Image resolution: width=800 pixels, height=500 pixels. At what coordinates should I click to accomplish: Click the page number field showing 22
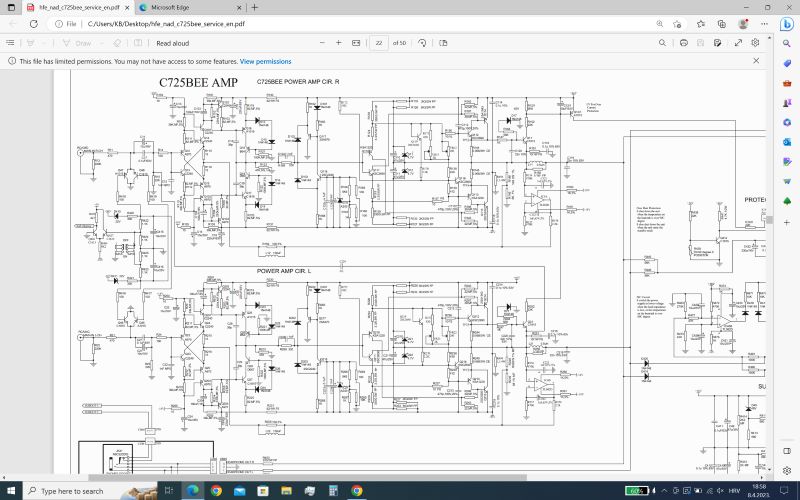click(379, 43)
